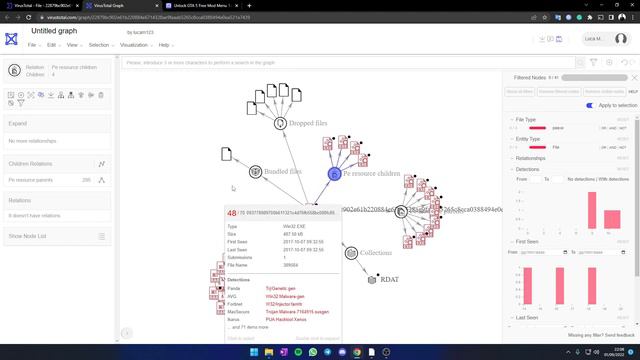Select the Bundled files node
The height and width of the screenshot is (360, 640).
click(256, 171)
